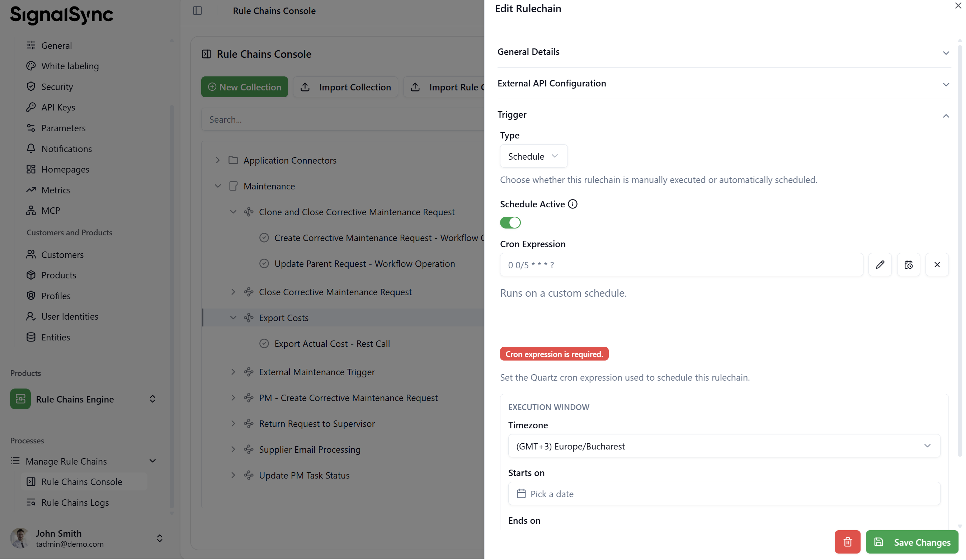The width and height of the screenshot is (966, 560).
Task: Expand External API Configuration section
Action: click(724, 84)
